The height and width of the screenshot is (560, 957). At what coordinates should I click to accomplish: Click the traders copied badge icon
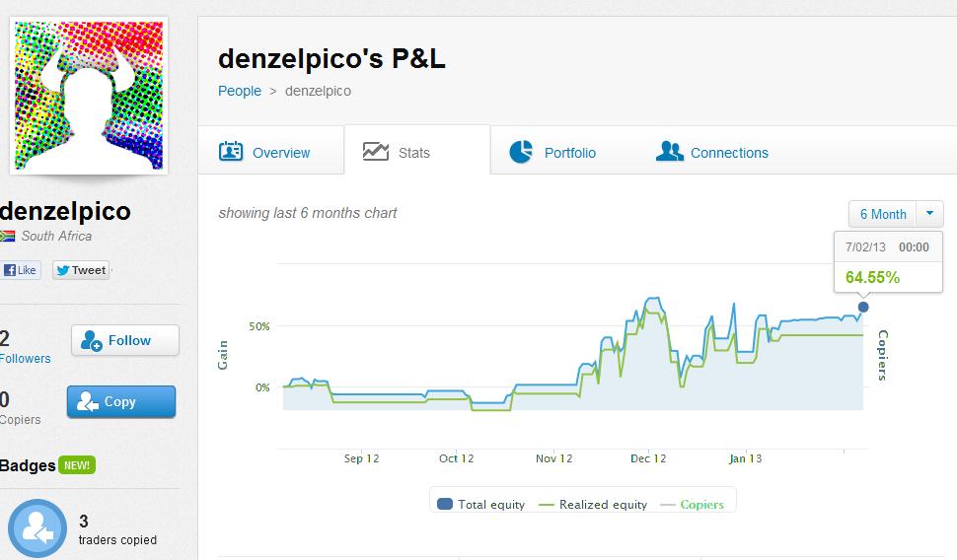37,529
